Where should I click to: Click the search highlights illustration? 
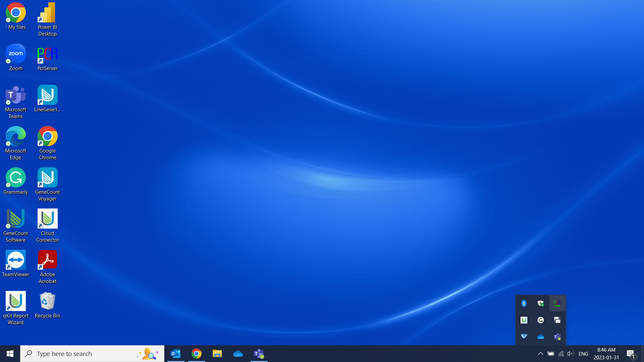coord(148,354)
